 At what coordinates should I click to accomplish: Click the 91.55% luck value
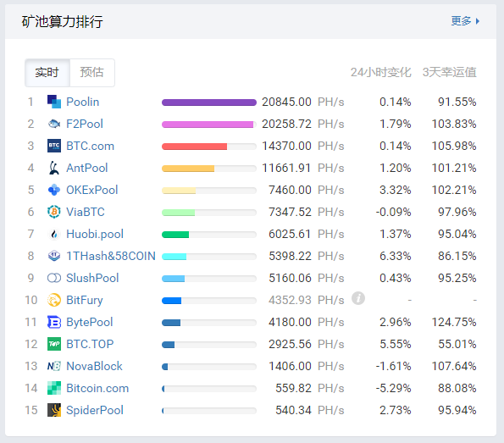point(457,102)
